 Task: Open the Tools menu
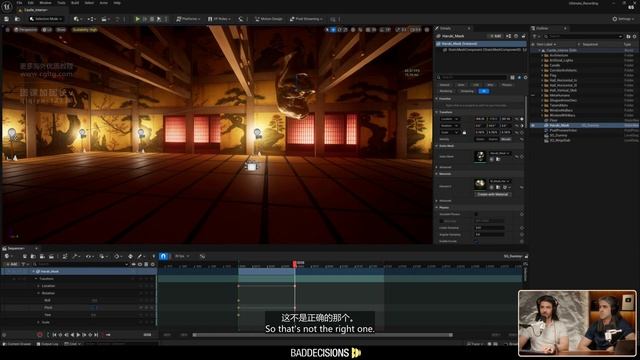[61, 3]
